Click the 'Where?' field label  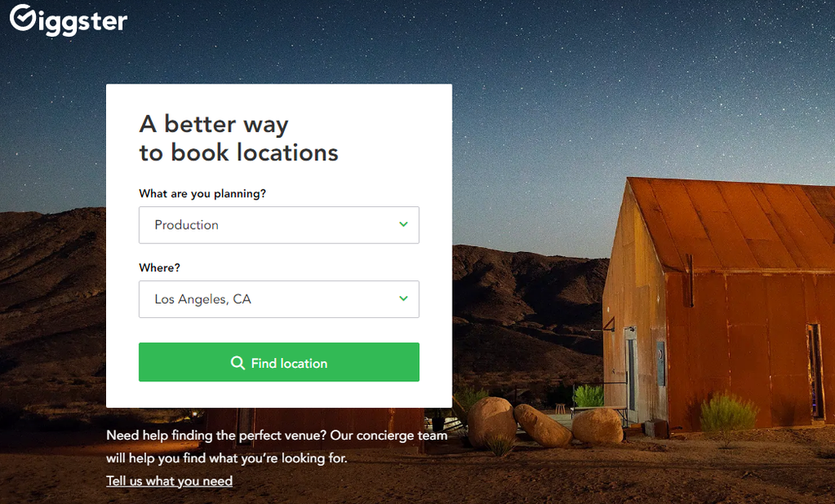click(x=159, y=268)
